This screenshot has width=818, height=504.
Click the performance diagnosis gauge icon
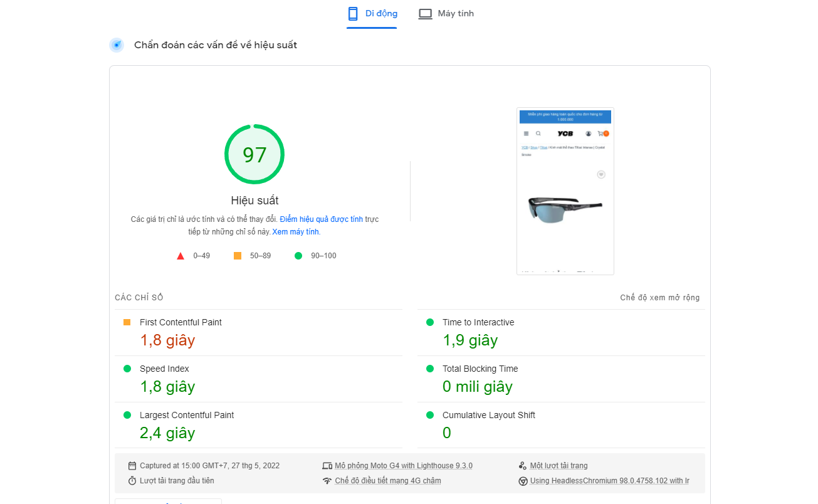[x=117, y=45]
